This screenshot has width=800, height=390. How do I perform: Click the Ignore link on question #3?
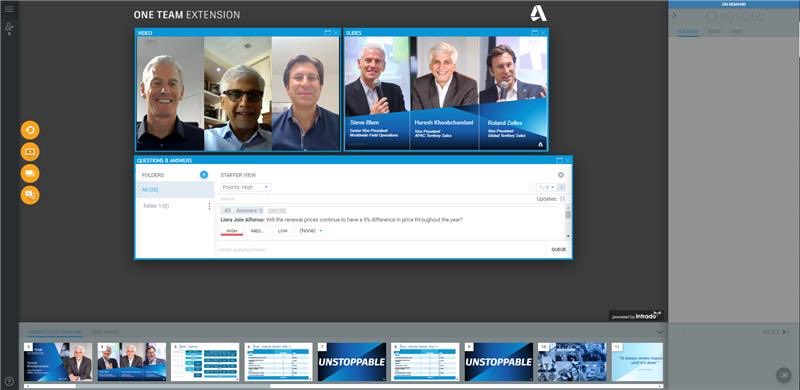pos(277,211)
